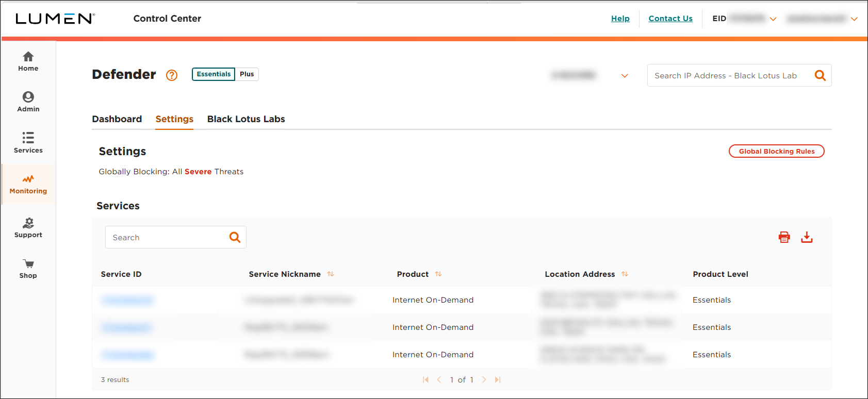This screenshot has height=399, width=868.
Task: Click the Global Blocking Rules button
Action: 777,151
